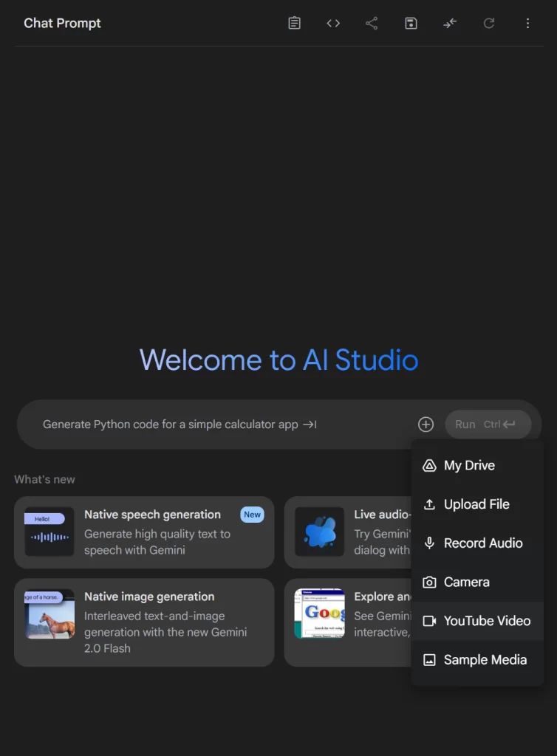Click the What's new heading
The image size is (557, 756).
point(44,479)
